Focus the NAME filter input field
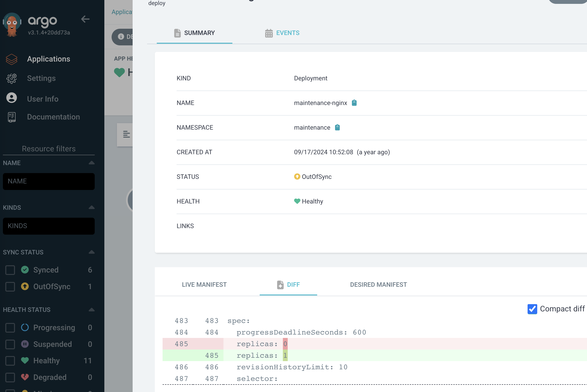 coord(49,181)
